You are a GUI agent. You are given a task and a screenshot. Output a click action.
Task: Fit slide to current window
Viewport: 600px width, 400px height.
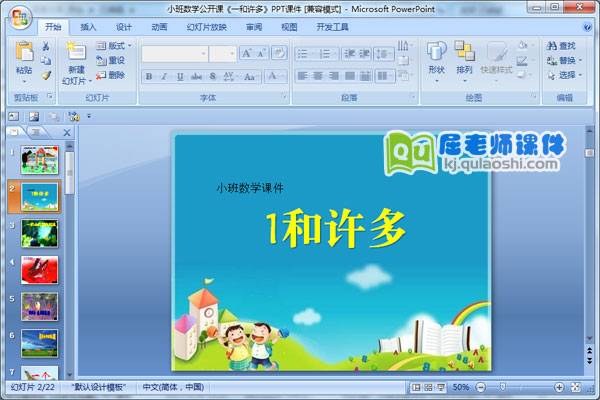click(x=576, y=387)
